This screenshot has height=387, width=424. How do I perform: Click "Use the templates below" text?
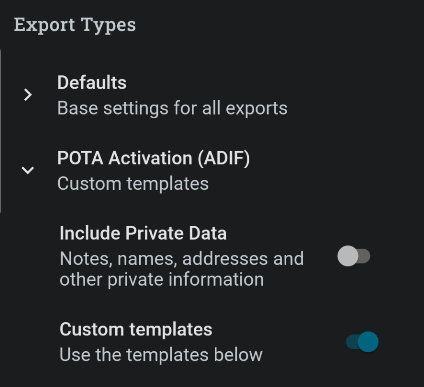point(161,355)
